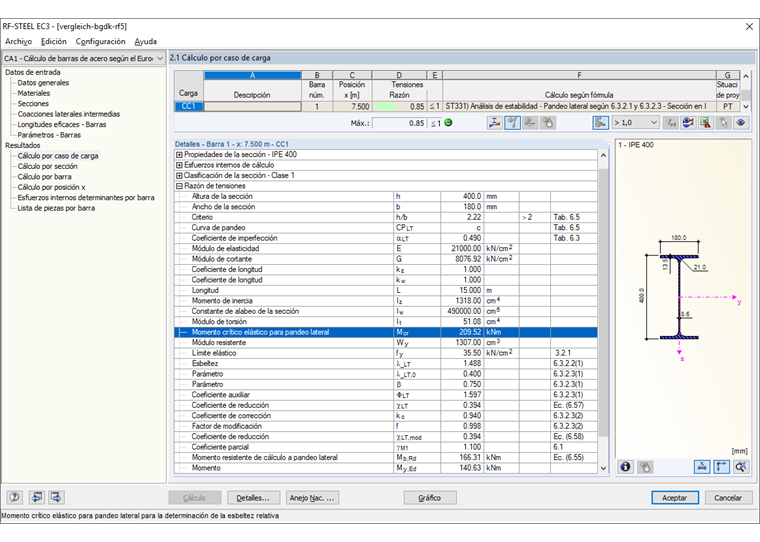Export the table via the Excel icon
This screenshot has height=542, width=760.
pos(706,123)
